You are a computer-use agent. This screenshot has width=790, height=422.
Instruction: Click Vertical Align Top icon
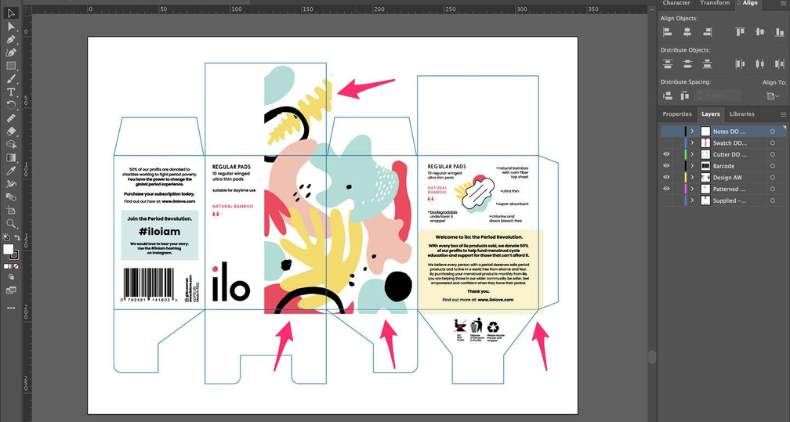click(x=740, y=32)
